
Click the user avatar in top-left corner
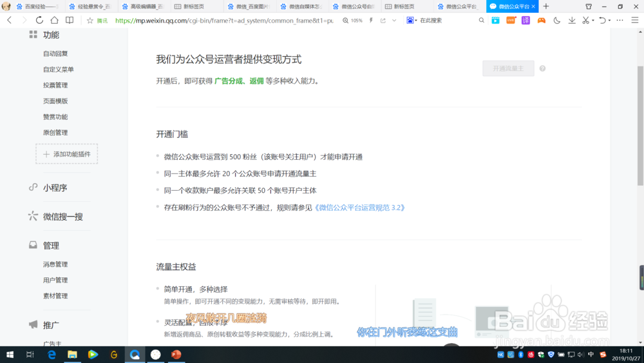[6, 6]
